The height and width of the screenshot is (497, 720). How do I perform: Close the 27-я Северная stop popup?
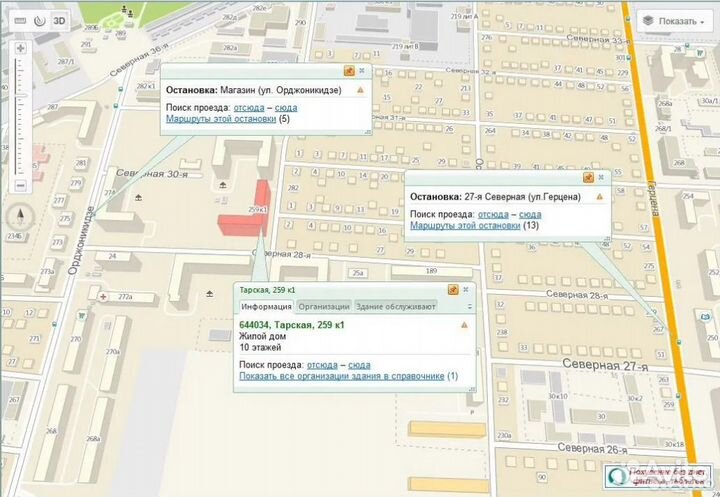pyautogui.click(x=601, y=178)
